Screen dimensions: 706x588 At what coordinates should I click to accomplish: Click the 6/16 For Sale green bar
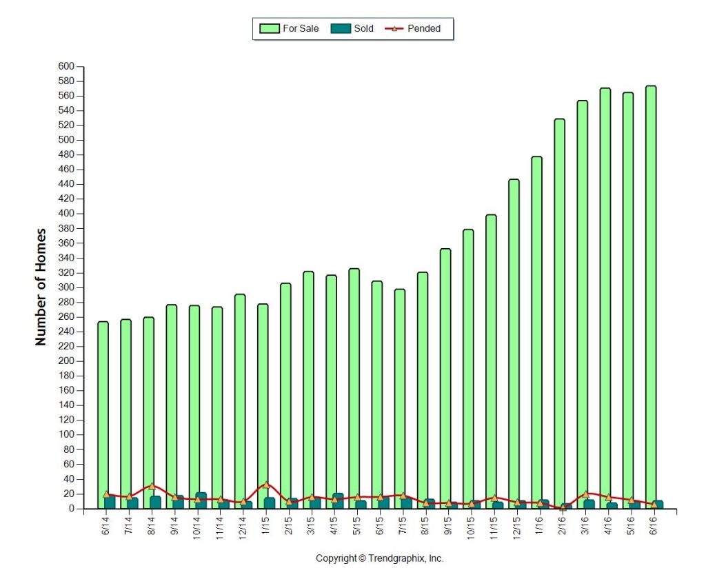pyautogui.click(x=651, y=297)
